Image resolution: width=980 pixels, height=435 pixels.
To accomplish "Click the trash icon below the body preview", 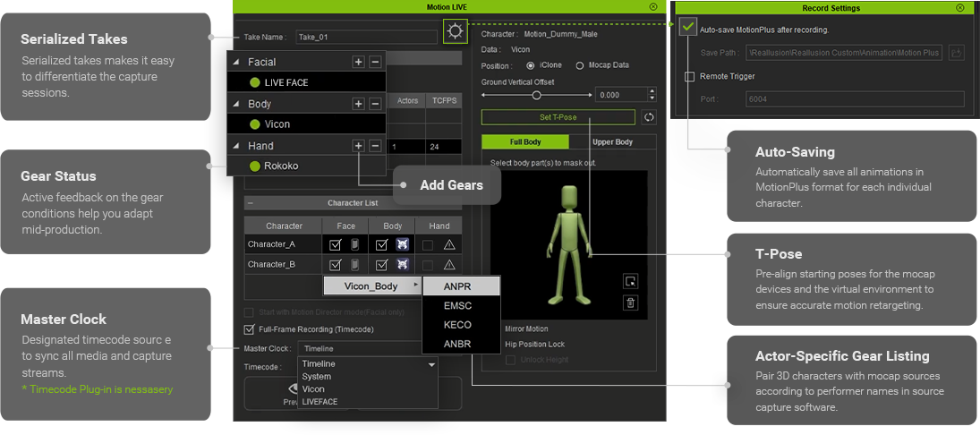I will click(x=630, y=303).
